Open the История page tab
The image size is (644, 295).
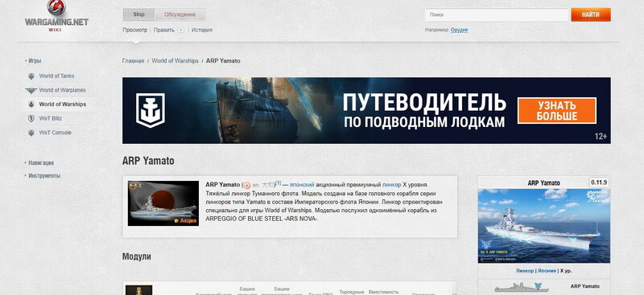coord(202,30)
